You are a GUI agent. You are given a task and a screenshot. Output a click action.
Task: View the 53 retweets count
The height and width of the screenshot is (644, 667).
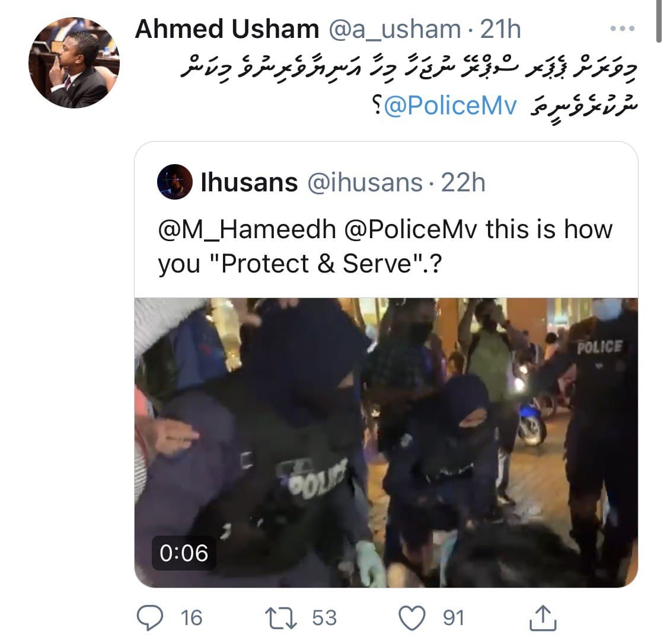(324, 618)
